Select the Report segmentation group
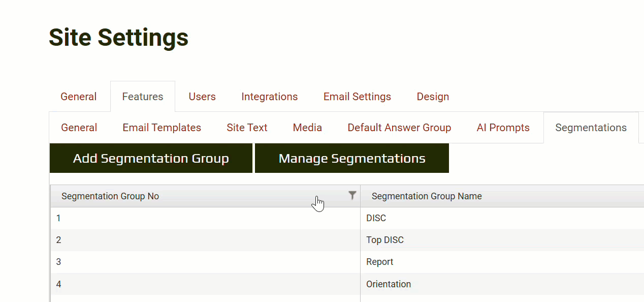 380,262
